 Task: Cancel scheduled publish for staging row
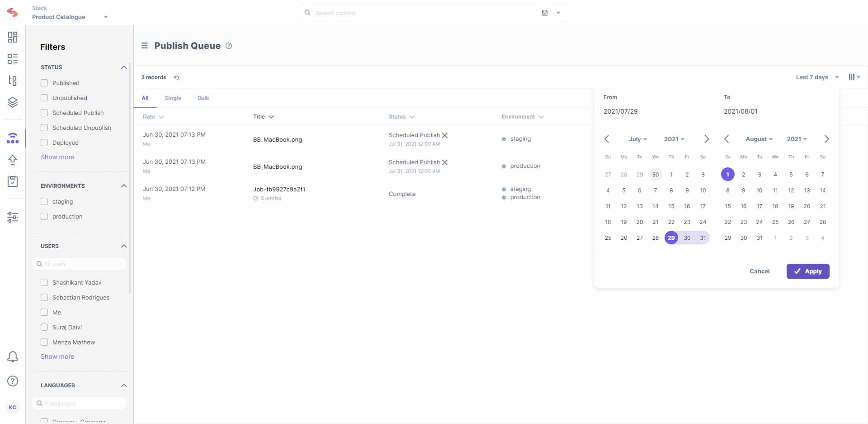[x=445, y=135]
